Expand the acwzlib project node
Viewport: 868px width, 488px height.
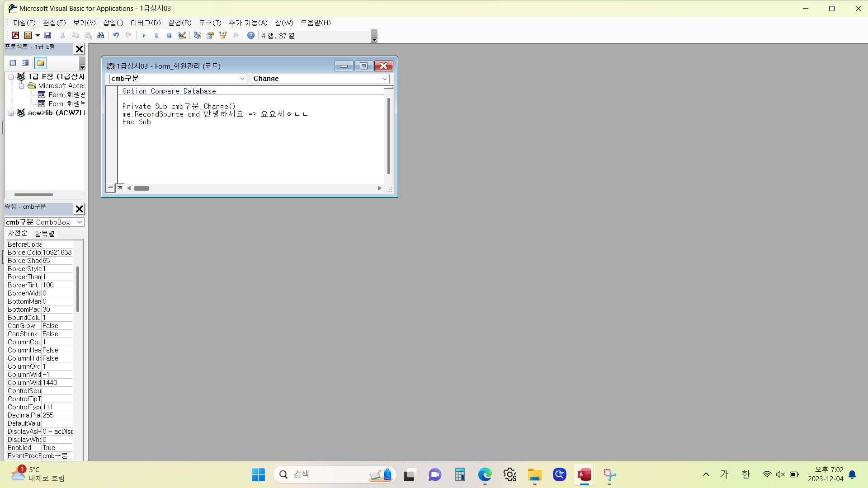click(x=11, y=113)
